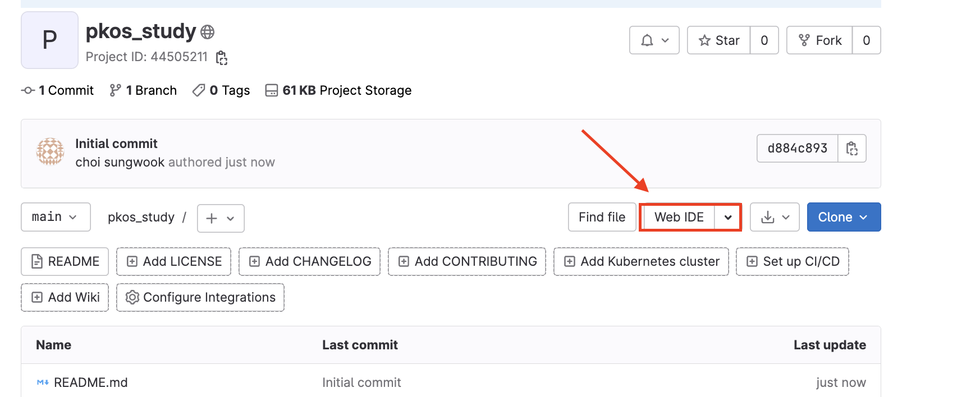The image size is (980, 397).
Task: Star the pkos_study project
Action: click(x=719, y=40)
